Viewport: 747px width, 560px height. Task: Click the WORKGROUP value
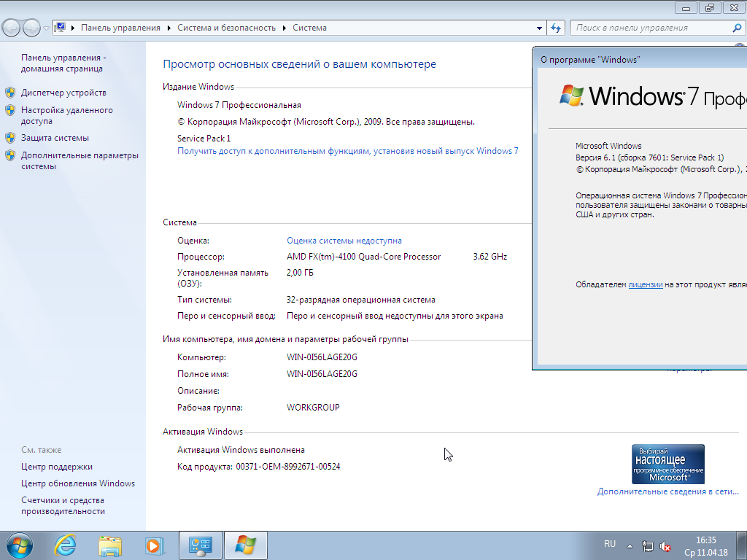313,408
